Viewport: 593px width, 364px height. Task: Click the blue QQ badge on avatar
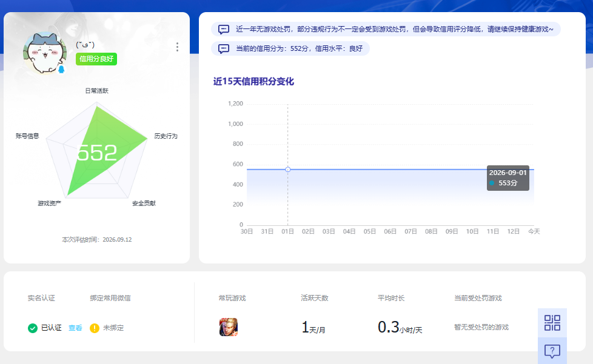coord(61,69)
